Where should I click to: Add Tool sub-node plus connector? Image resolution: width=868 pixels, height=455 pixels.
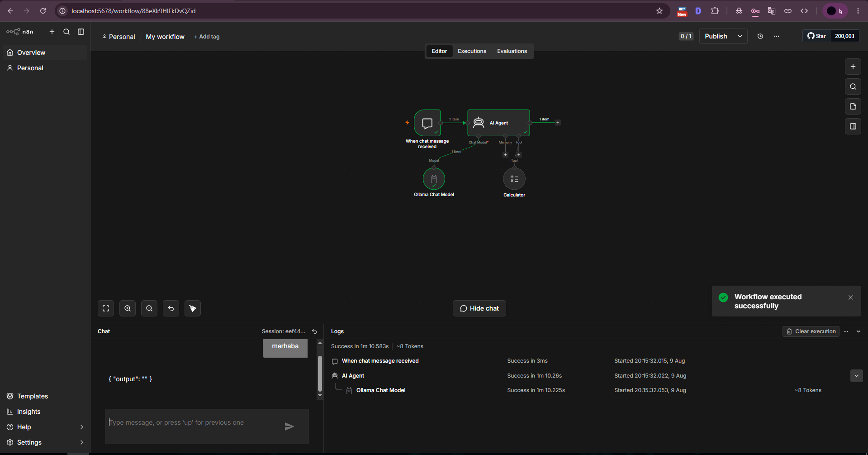pyautogui.click(x=519, y=155)
